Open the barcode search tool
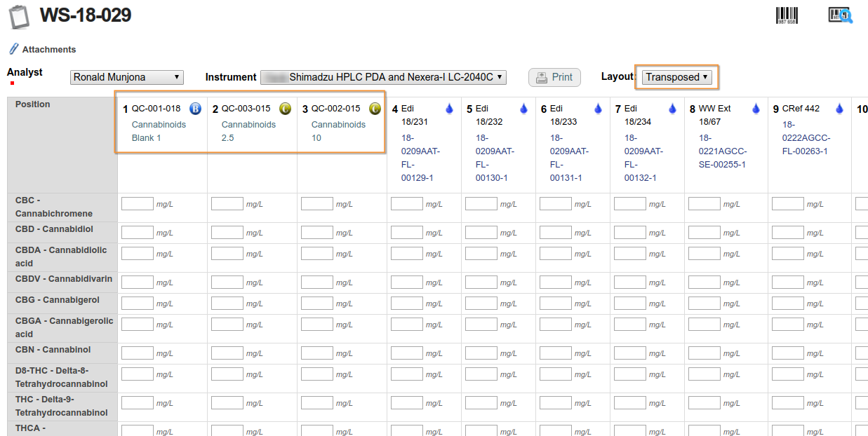 [839, 15]
